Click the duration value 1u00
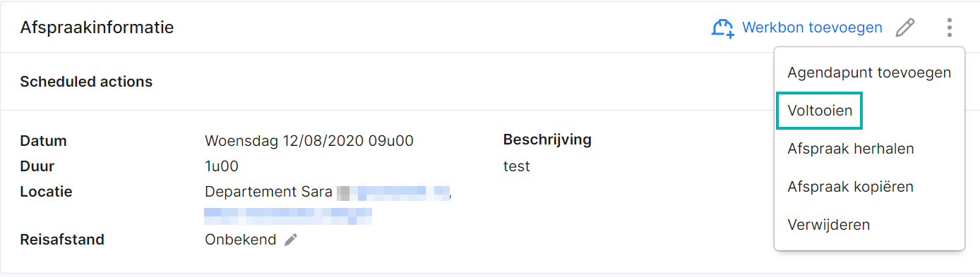 222,166
